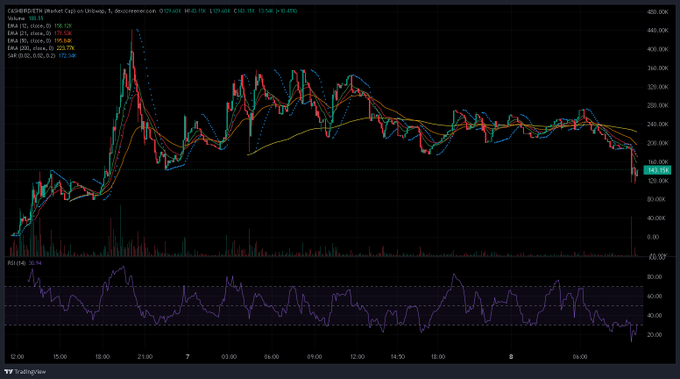Select the EMA (50, close, 0) legend

pyautogui.click(x=40, y=40)
